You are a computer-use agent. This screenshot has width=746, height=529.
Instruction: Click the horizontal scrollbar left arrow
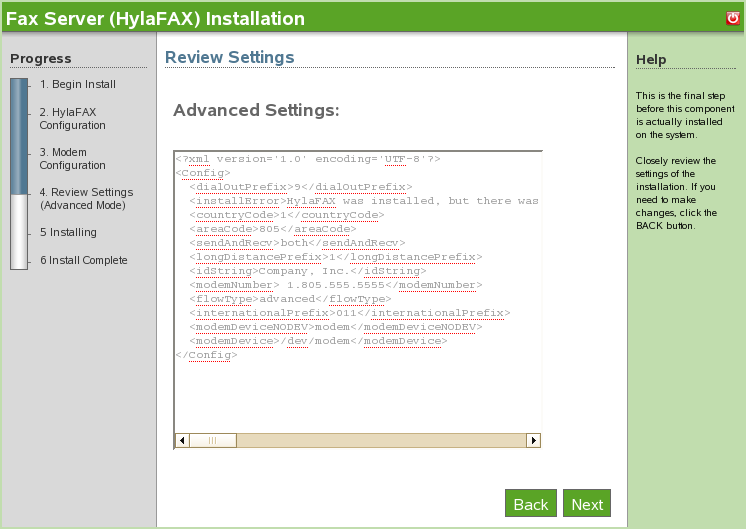[x=182, y=440]
